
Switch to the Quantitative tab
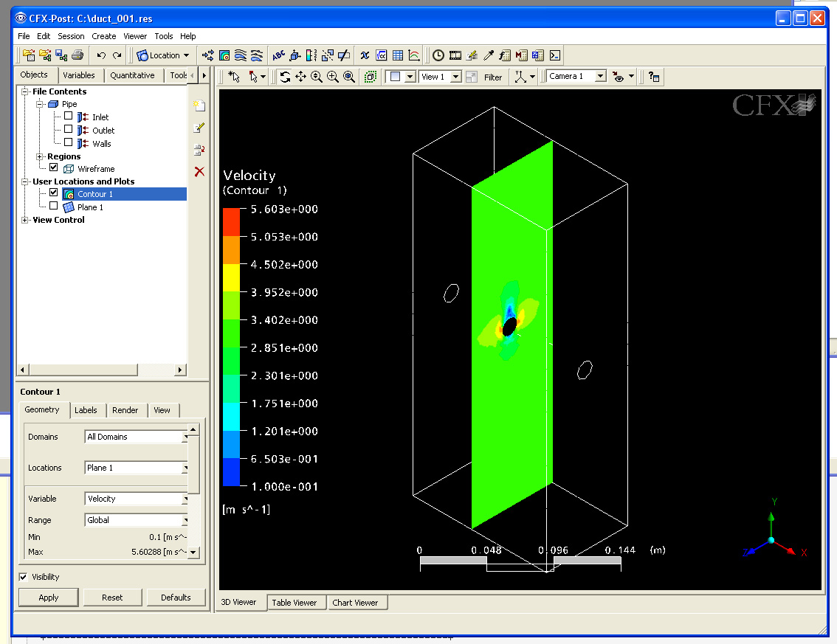(132, 75)
